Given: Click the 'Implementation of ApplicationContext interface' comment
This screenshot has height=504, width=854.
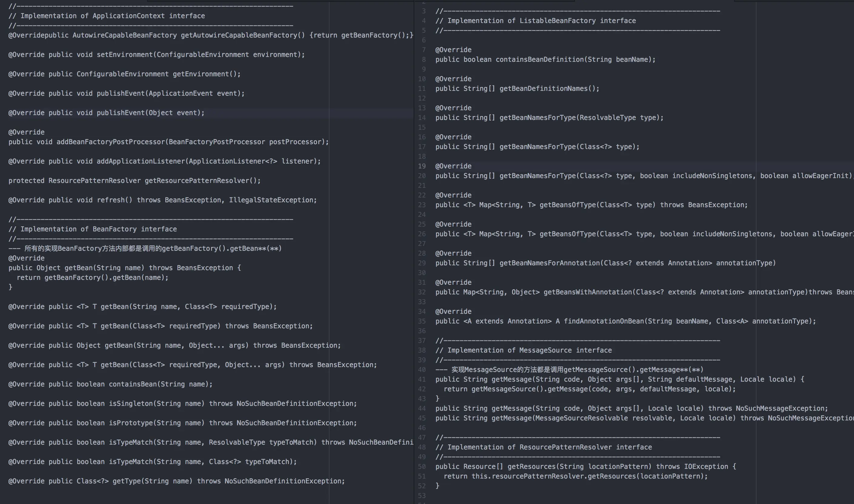Looking at the screenshot, I should pos(107,16).
